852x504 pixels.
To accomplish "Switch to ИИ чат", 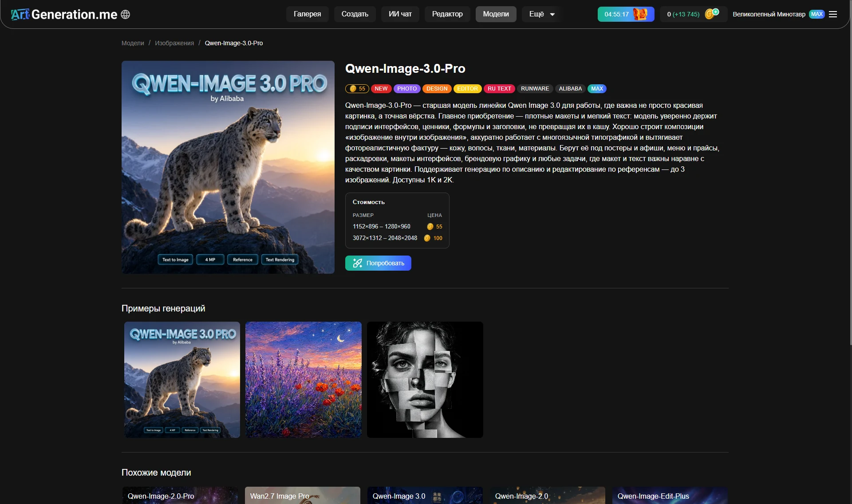I will (x=400, y=14).
